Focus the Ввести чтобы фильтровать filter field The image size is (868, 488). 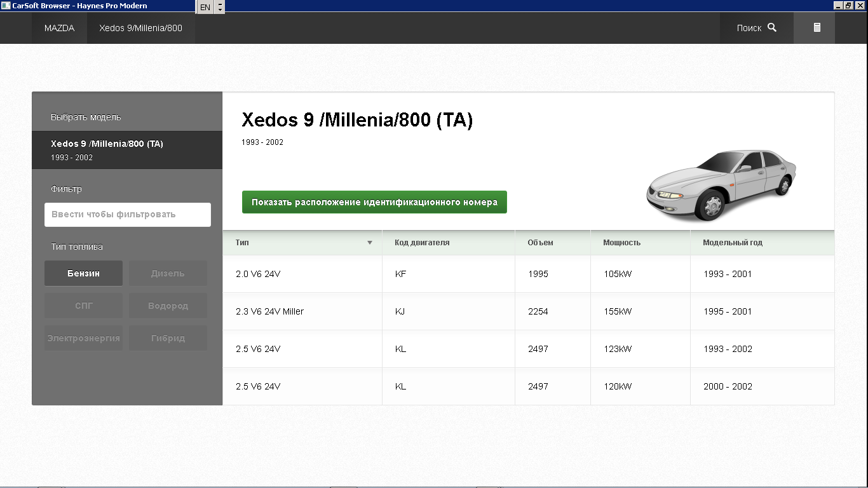click(x=128, y=215)
